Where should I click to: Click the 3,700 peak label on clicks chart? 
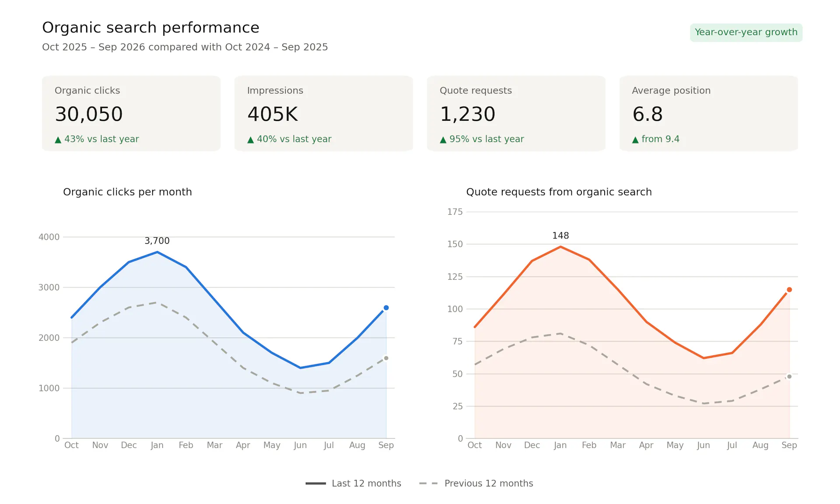(x=157, y=241)
